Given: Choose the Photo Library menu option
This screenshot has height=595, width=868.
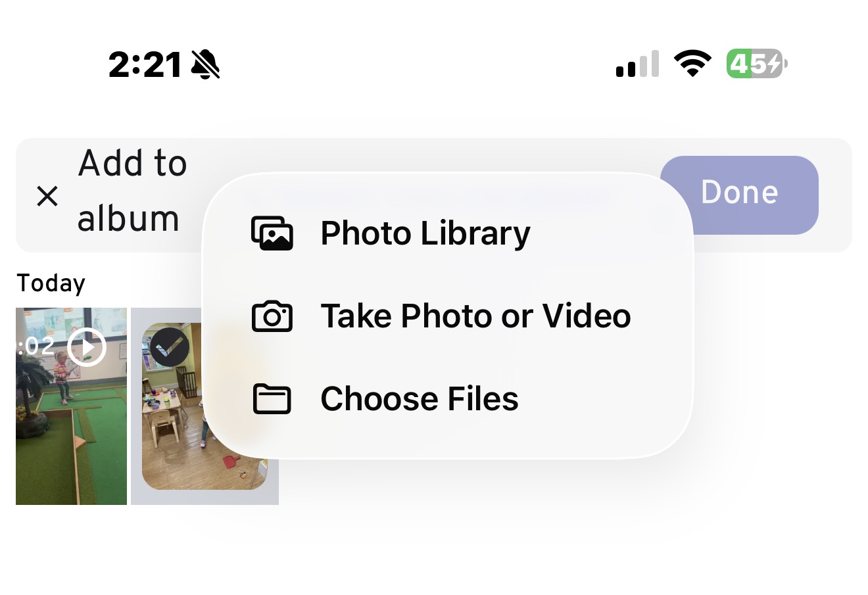Looking at the screenshot, I should [425, 233].
